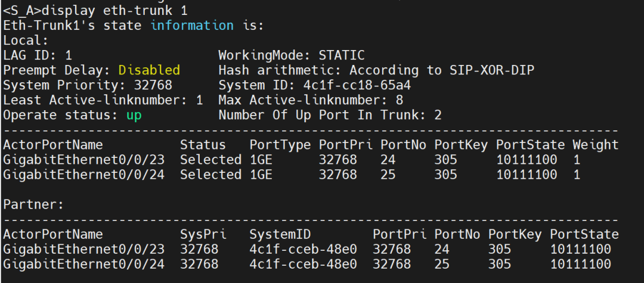Click 'ActorPortName' header in Local table

tap(53, 145)
